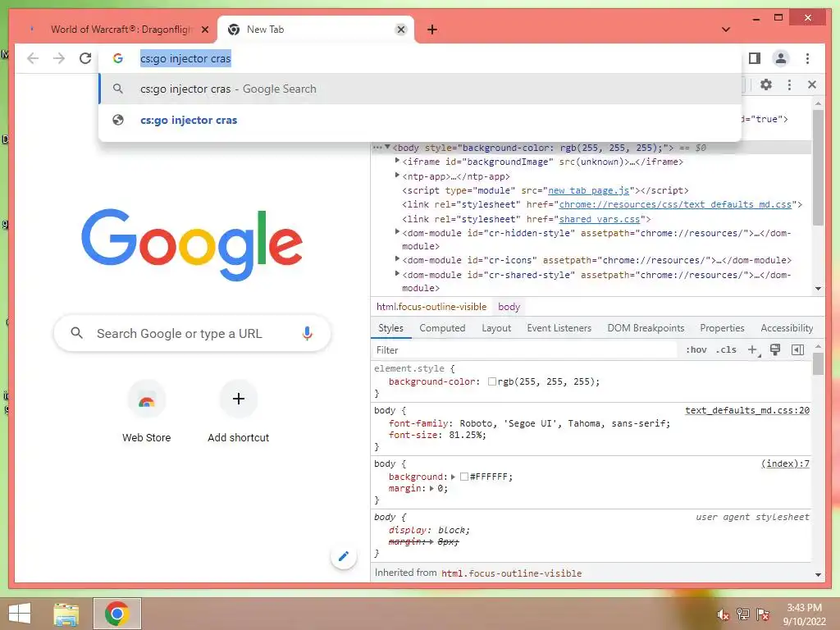Reload the page with the refresh icon
This screenshot has width=840, height=630.
tap(85, 58)
